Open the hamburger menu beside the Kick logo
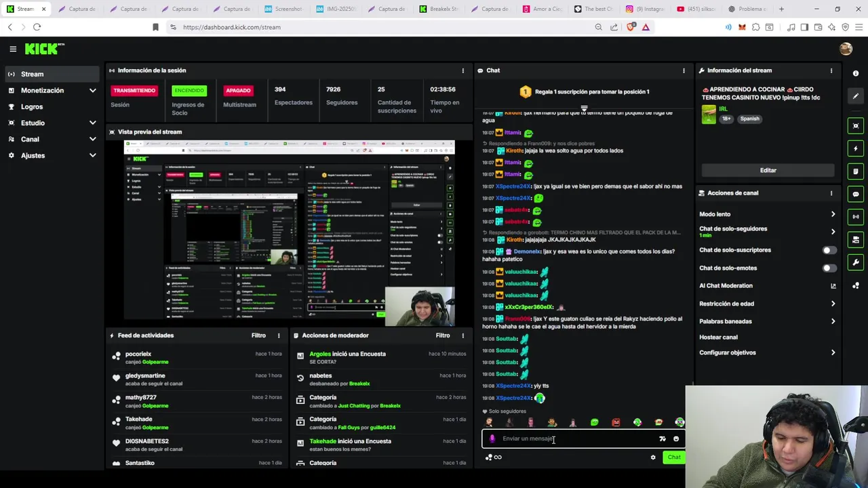Image resolution: width=868 pixels, height=488 pixels. 13,49
